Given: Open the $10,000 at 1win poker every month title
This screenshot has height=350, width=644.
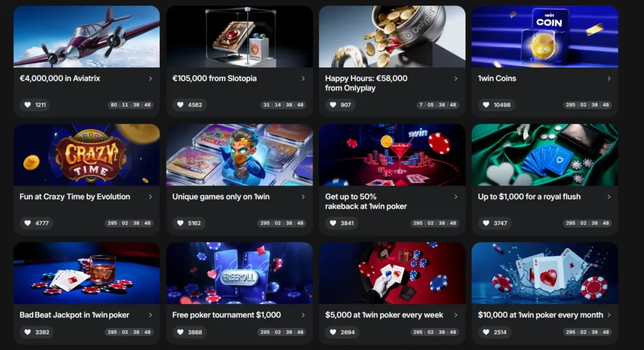Looking at the screenshot, I should [x=540, y=315].
